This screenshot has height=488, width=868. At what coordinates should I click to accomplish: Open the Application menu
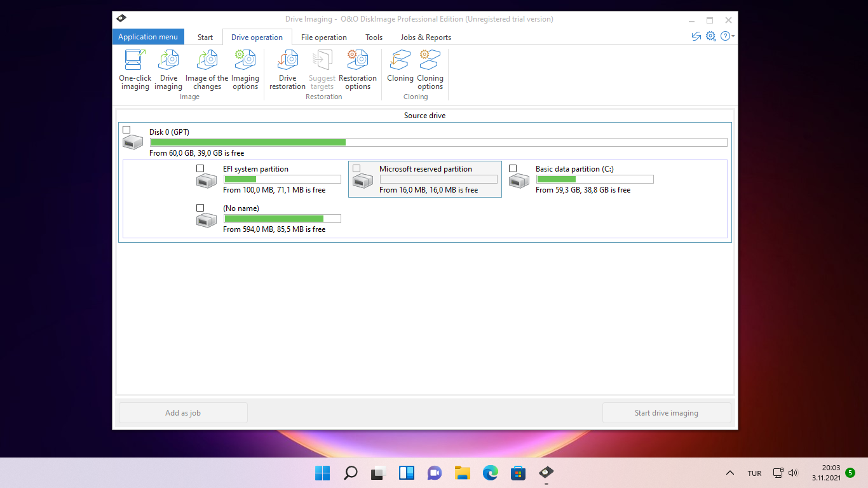148,37
